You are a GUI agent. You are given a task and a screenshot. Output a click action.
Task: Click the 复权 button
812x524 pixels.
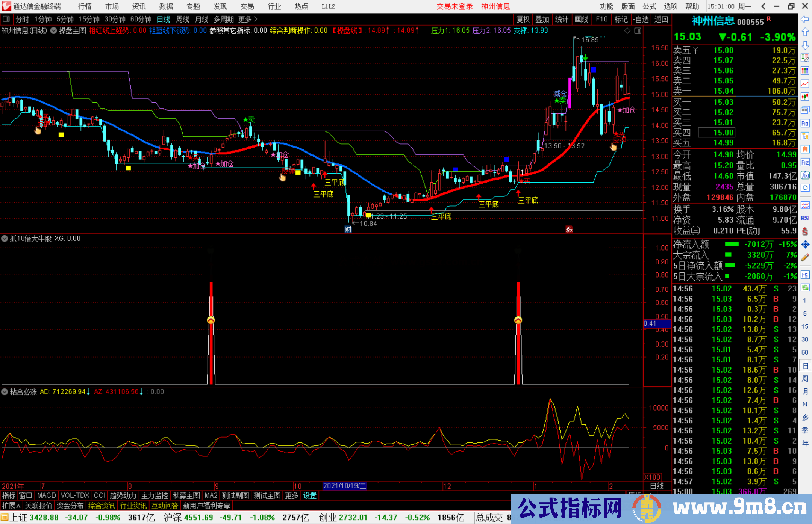523,19
